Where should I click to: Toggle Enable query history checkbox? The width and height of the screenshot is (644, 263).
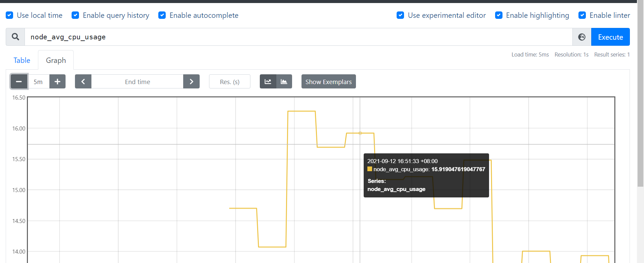tap(75, 15)
